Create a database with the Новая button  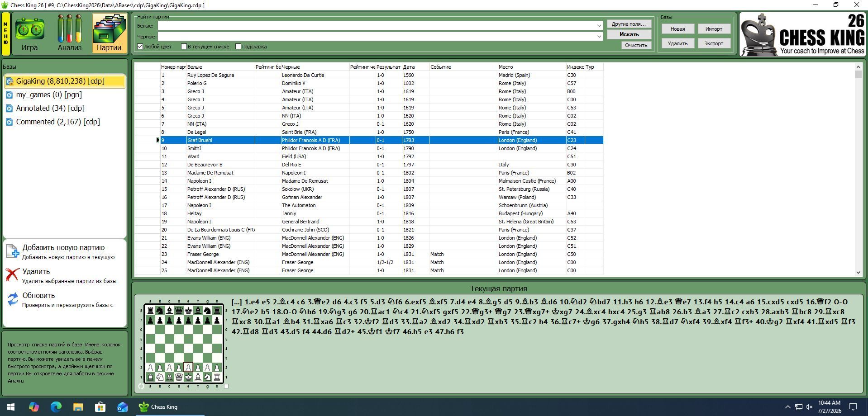[x=677, y=29]
